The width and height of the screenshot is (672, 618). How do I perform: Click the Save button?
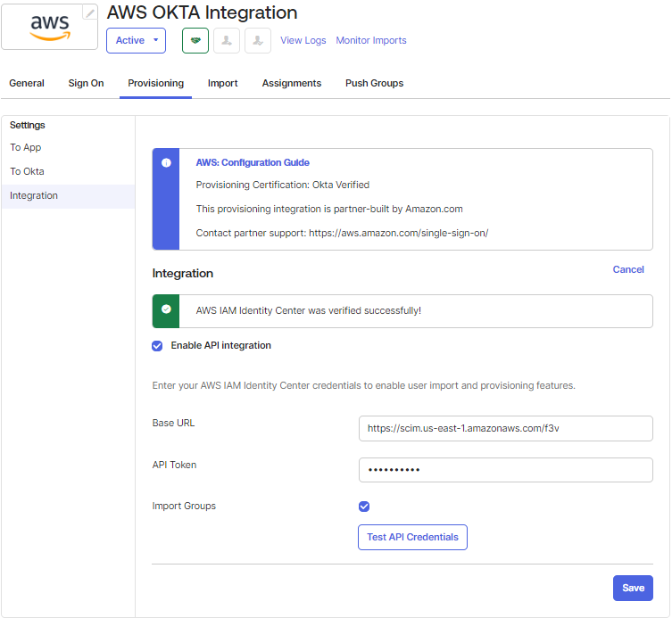point(633,588)
